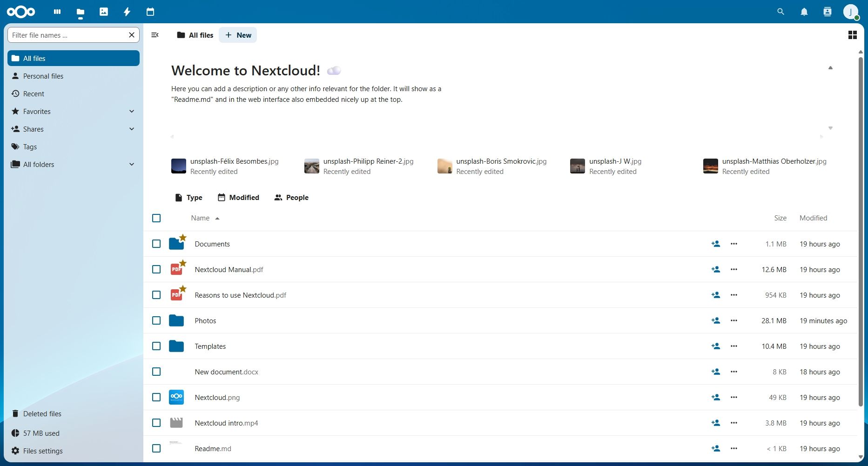Toggle the select-all files checkbox
Image resolution: width=868 pixels, height=466 pixels.
tap(156, 218)
